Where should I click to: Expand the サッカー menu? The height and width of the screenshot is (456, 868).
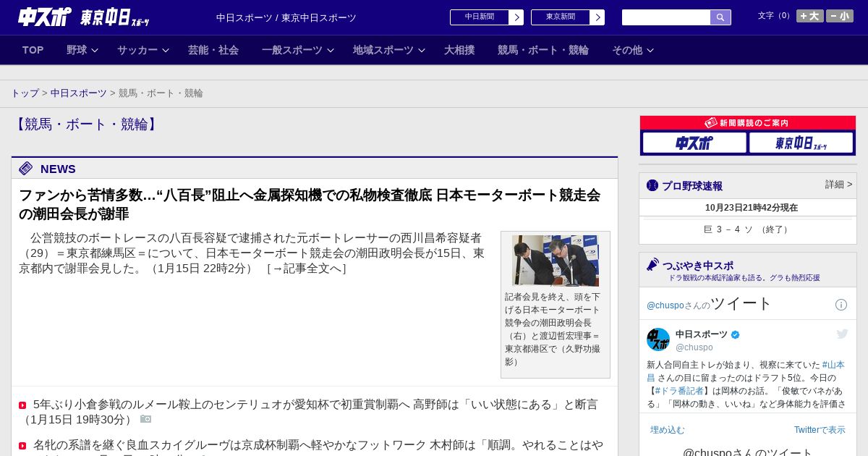pyautogui.click(x=142, y=50)
